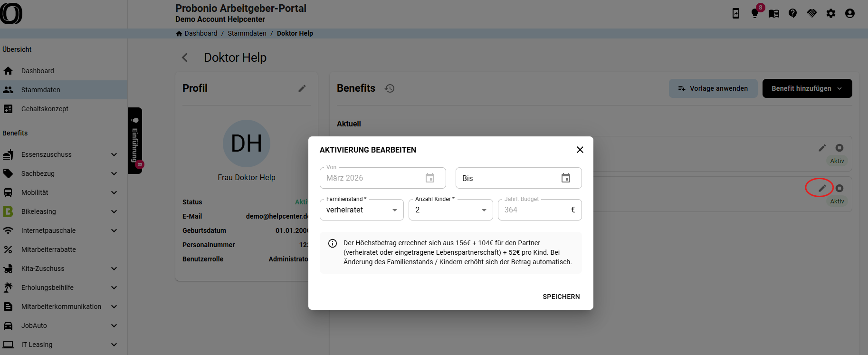Open the Anzahl Kinder dropdown

pos(450,210)
